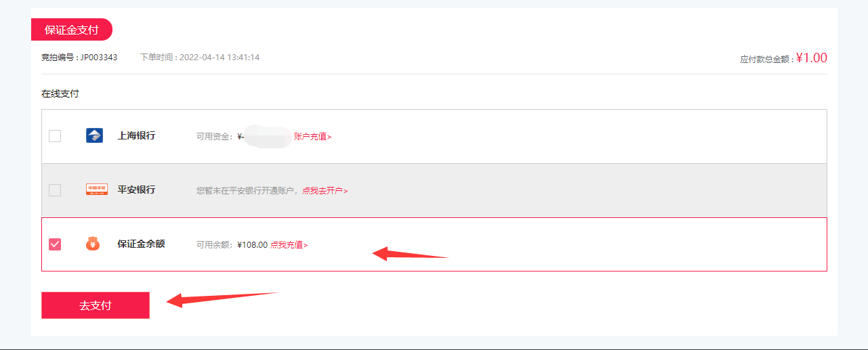Click the 平安银行 orange logo icon
868x350 pixels.
pos(97,190)
